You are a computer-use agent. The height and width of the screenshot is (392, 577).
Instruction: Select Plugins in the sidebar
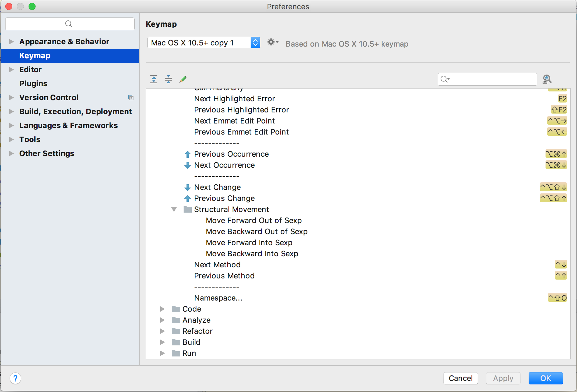click(x=33, y=83)
